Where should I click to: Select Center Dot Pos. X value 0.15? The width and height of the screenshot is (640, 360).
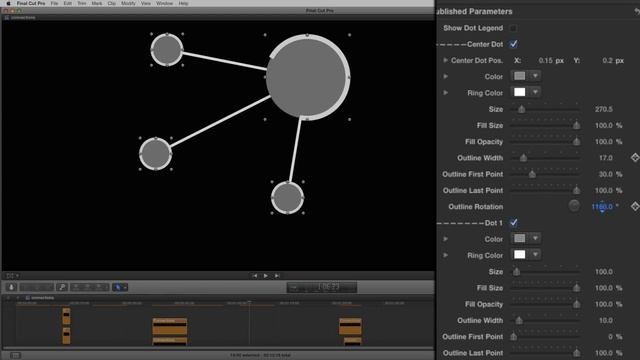(545, 60)
